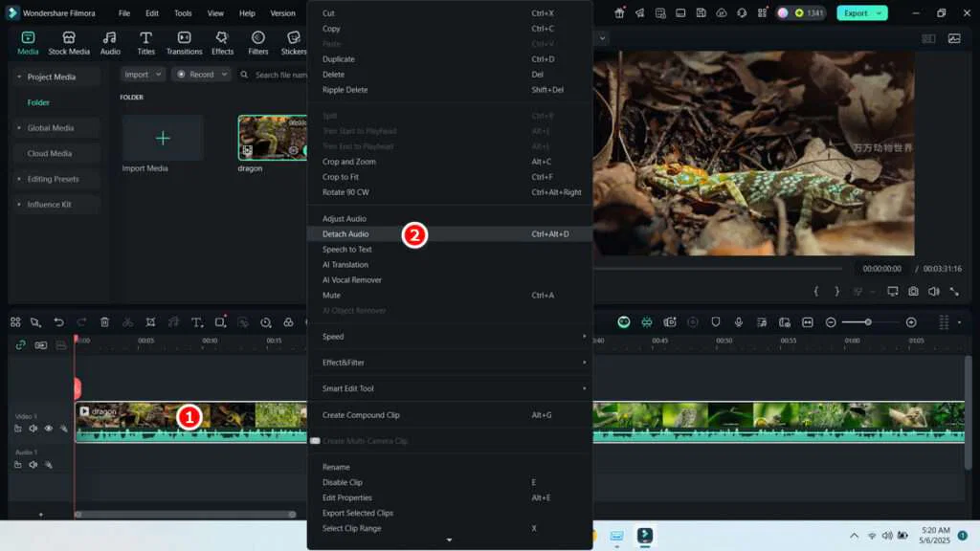The height and width of the screenshot is (551, 980).
Task: Open the Add Text tool in timeline toolbar
Action: (x=197, y=322)
